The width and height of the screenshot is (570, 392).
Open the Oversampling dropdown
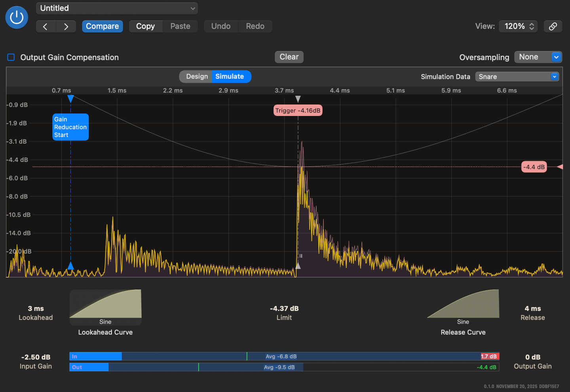(538, 57)
